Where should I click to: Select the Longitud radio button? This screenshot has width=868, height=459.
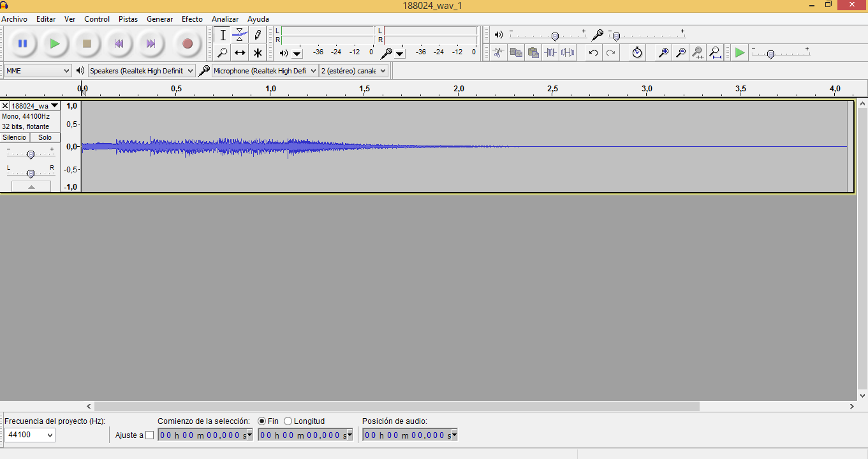288,421
